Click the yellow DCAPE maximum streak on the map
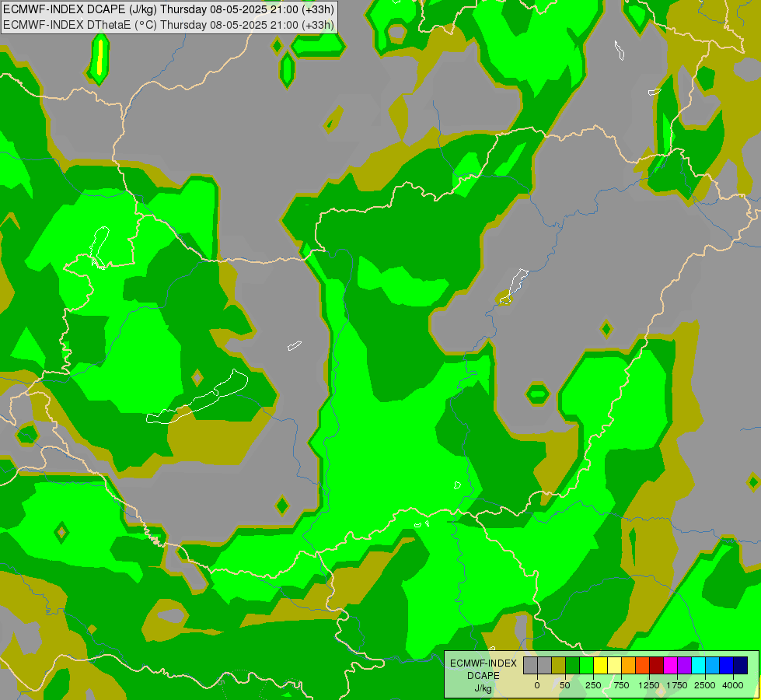Image resolution: width=761 pixels, height=700 pixels. [x=100, y=57]
